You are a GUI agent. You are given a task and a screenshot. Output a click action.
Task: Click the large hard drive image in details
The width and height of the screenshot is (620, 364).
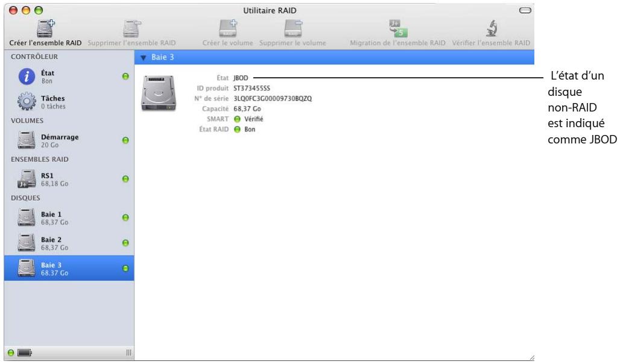coord(159,93)
